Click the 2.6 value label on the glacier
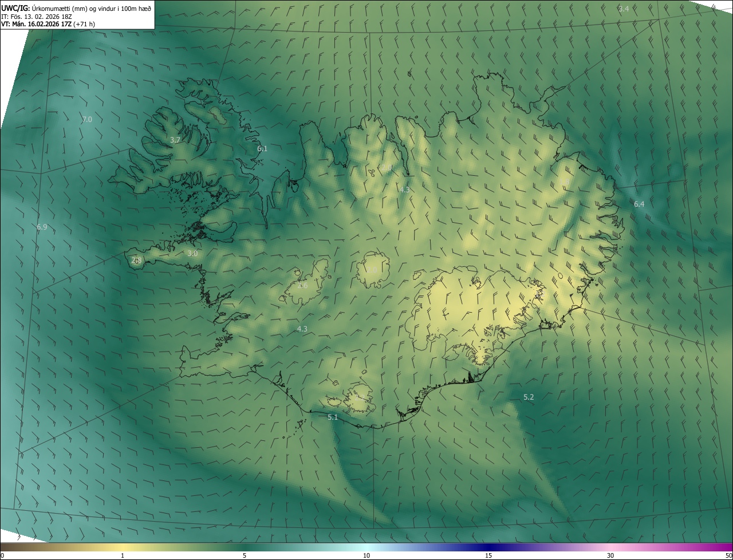733x560 pixels. click(x=302, y=285)
